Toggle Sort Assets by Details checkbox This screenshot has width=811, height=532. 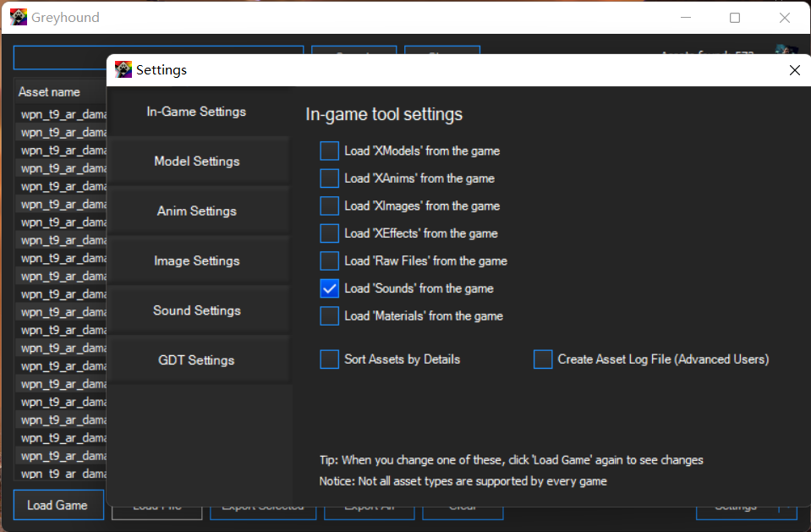[329, 359]
